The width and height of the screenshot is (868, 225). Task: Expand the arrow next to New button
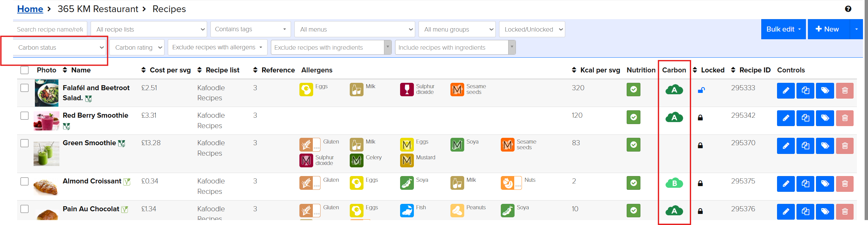coord(856,29)
